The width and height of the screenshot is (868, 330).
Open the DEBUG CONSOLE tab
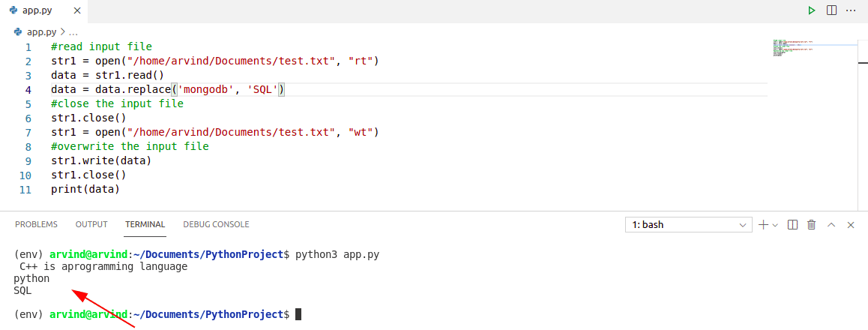pos(216,224)
